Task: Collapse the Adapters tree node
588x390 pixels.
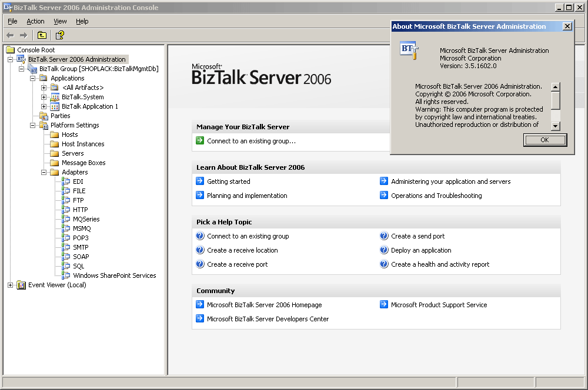Action: click(44, 172)
